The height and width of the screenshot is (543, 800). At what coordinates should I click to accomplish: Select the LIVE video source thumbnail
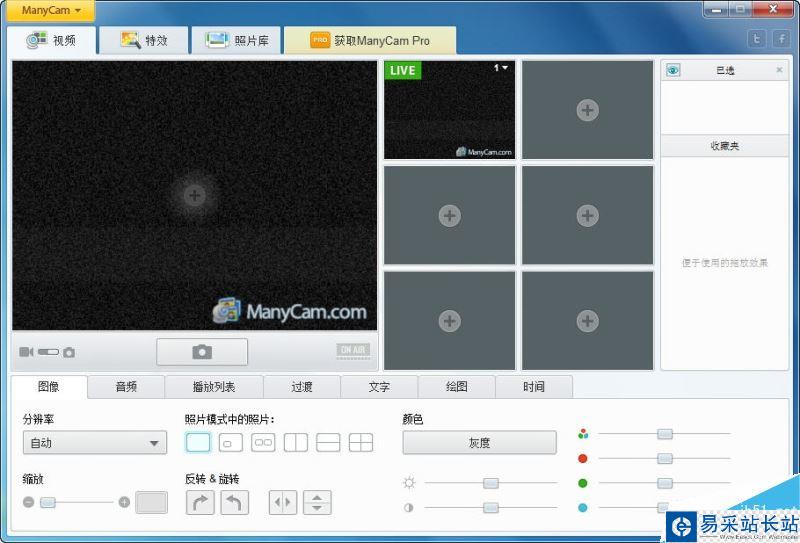[x=449, y=110]
